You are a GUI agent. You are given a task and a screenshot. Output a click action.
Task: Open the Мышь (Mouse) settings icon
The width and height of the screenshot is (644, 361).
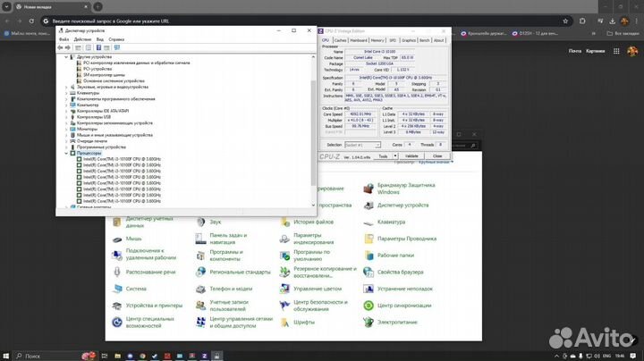pyautogui.click(x=118, y=239)
